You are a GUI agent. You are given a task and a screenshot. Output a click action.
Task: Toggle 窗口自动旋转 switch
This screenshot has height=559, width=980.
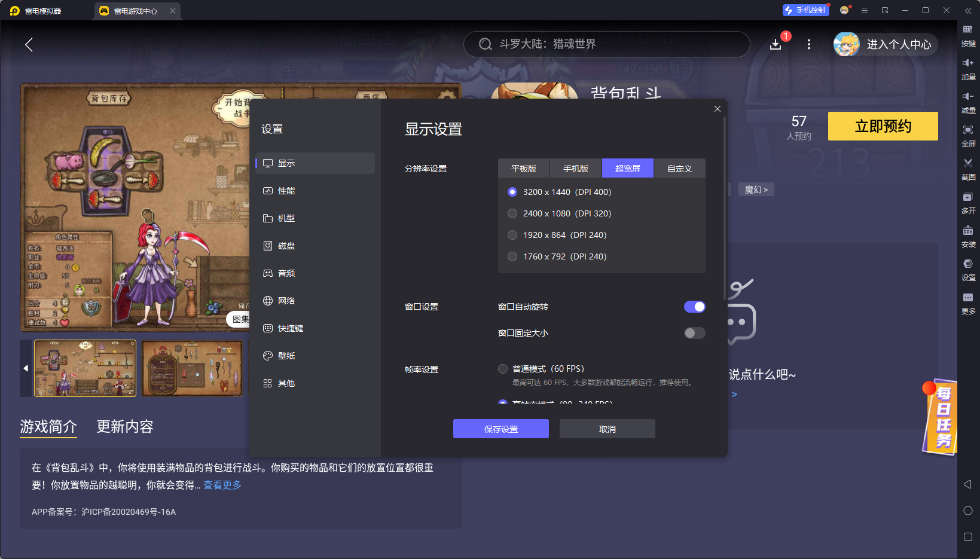point(695,307)
